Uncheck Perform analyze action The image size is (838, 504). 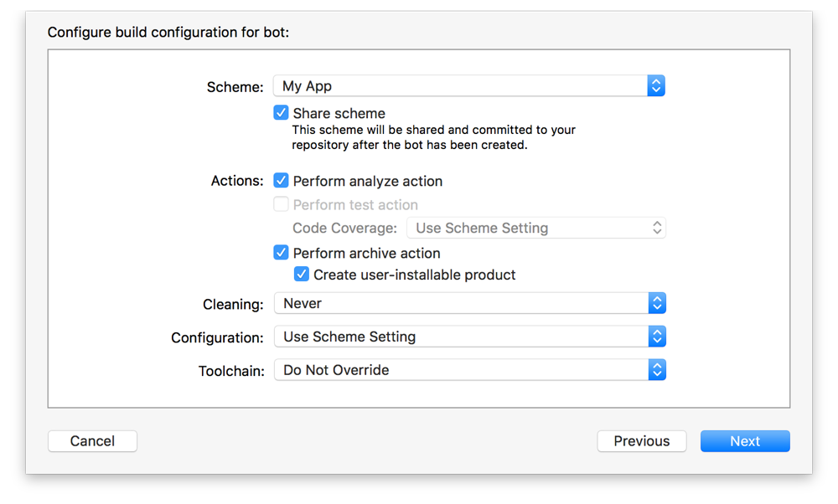click(x=281, y=180)
